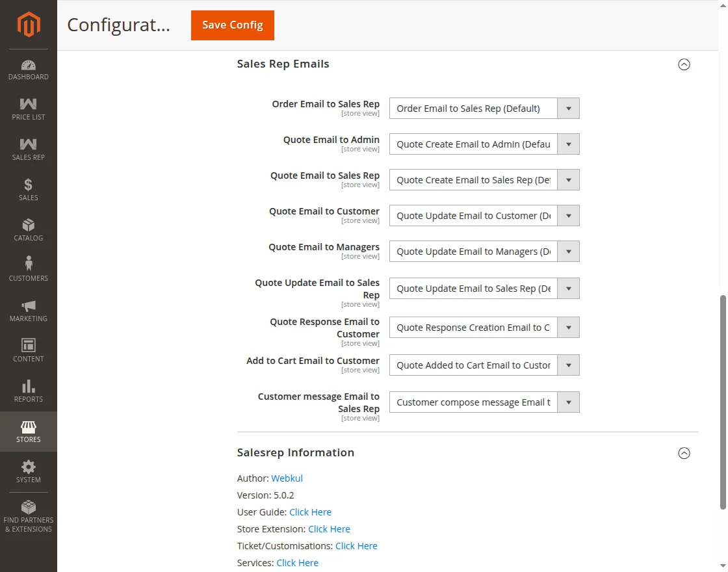Open the Content layout icon
Screen dimensions: 728x572
tap(29, 345)
